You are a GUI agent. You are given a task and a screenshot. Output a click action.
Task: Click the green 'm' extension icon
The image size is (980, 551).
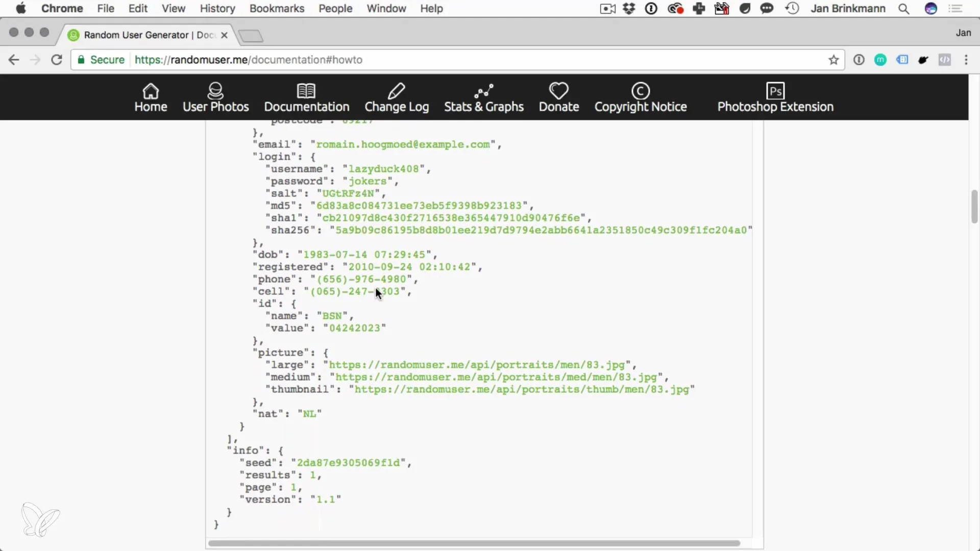click(x=880, y=60)
